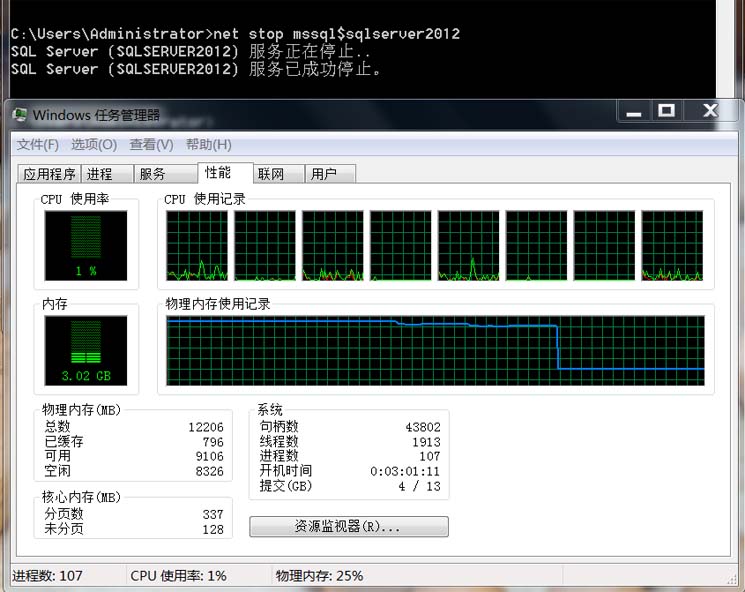Image resolution: width=745 pixels, height=592 pixels.
Task: Switch to the 应用程序 tab
Action: coord(49,174)
